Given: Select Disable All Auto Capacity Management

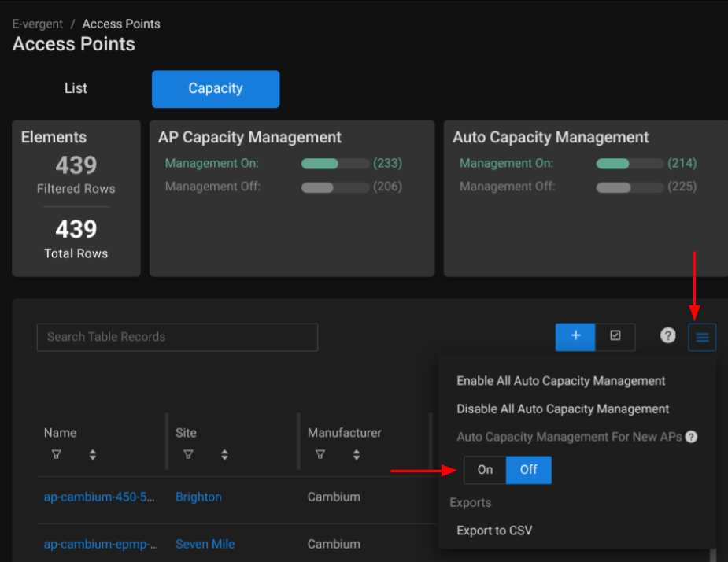Looking at the screenshot, I should click(563, 409).
